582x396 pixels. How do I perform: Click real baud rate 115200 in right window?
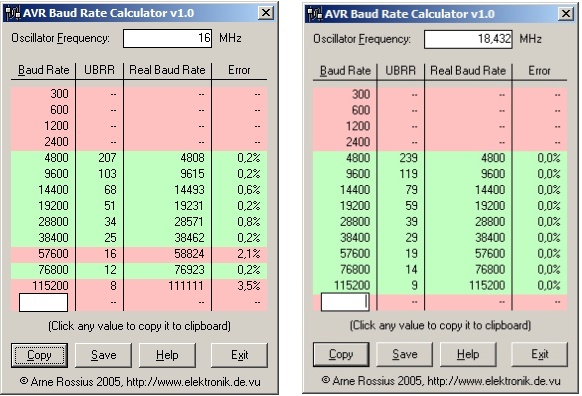pyautogui.click(x=487, y=285)
